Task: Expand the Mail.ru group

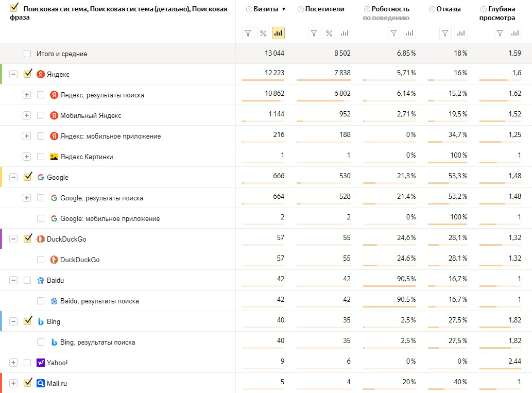Action: pos(13,383)
